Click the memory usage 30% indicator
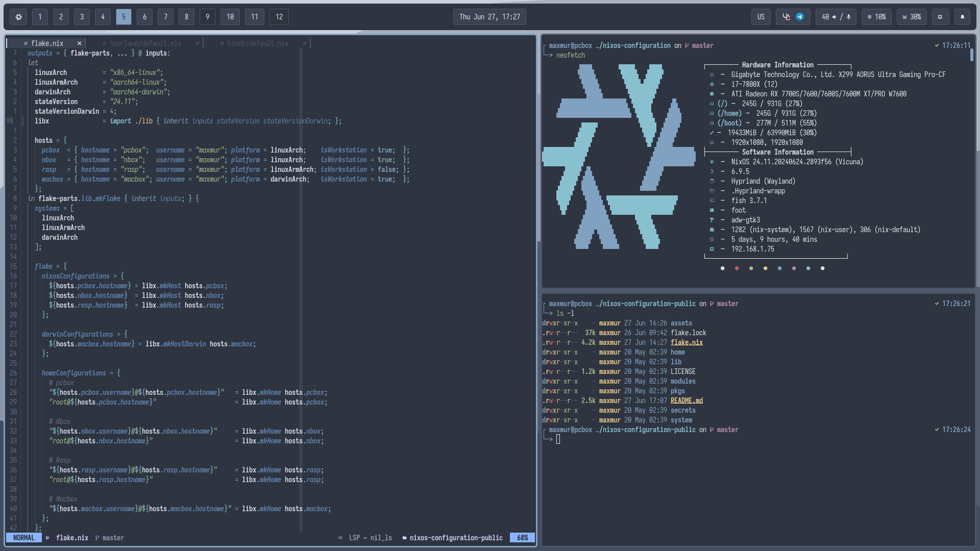This screenshot has height=551, width=980. click(912, 17)
